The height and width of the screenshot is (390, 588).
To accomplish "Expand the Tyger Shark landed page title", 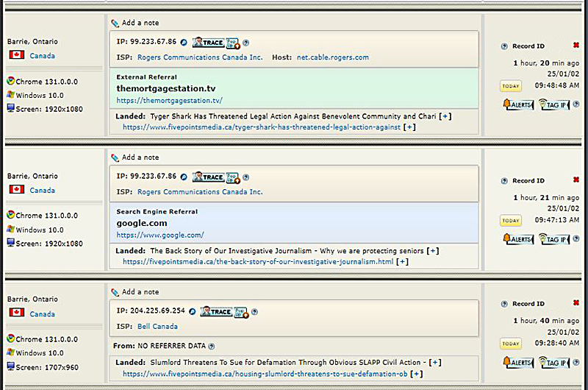I will (445, 116).
